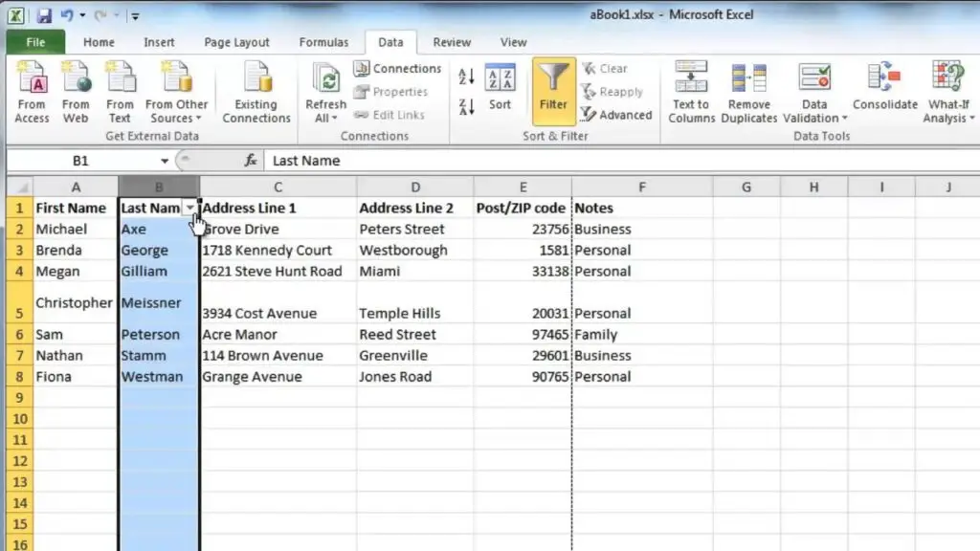The height and width of the screenshot is (551, 980).
Task: Open the Last Name filter dropdown
Action: click(190, 208)
